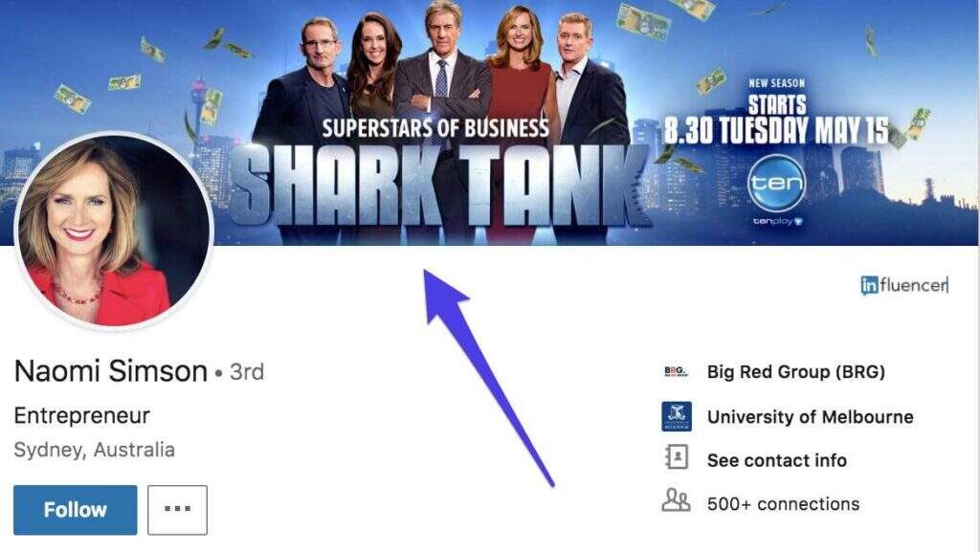Click the contact info address book icon
980x552 pixels.
pos(677,457)
